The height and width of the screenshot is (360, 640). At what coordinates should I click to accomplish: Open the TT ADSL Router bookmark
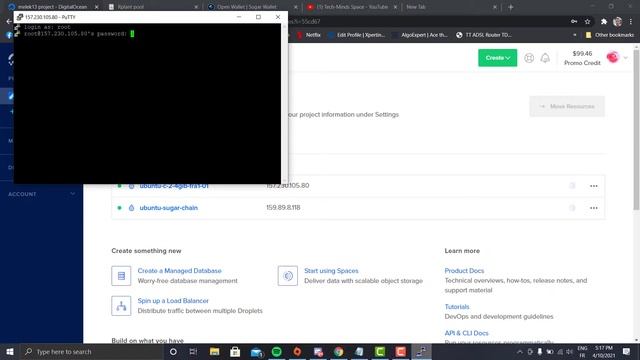(x=484, y=35)
